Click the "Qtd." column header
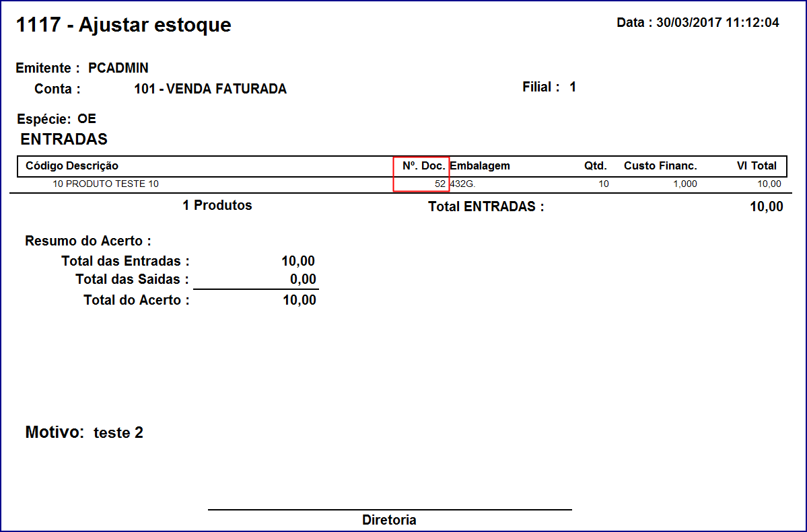 point(596,165)
